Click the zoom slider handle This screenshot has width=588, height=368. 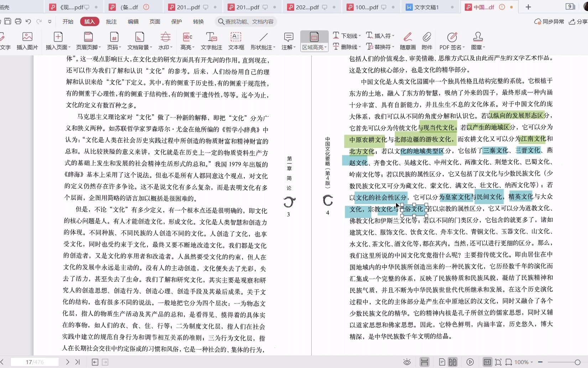point(577,362)
